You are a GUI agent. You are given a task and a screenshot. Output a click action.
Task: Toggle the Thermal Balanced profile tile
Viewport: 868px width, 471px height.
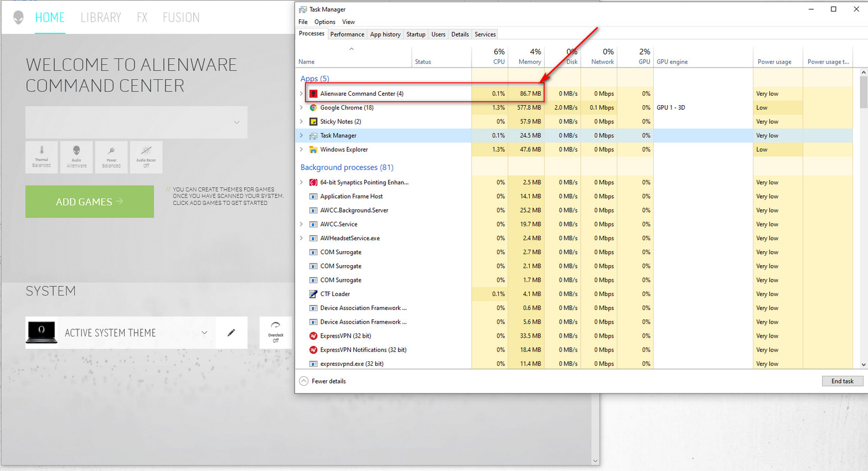point(42,157)
